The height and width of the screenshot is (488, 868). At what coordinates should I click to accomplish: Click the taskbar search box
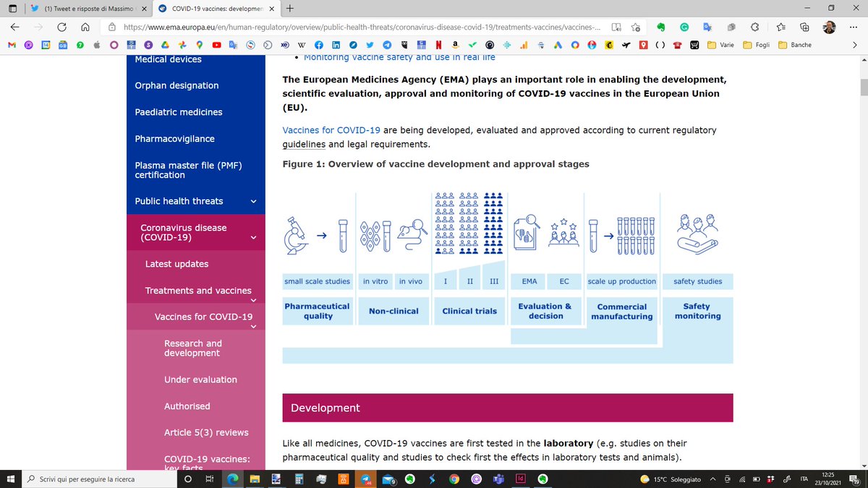tap(98, 479)
